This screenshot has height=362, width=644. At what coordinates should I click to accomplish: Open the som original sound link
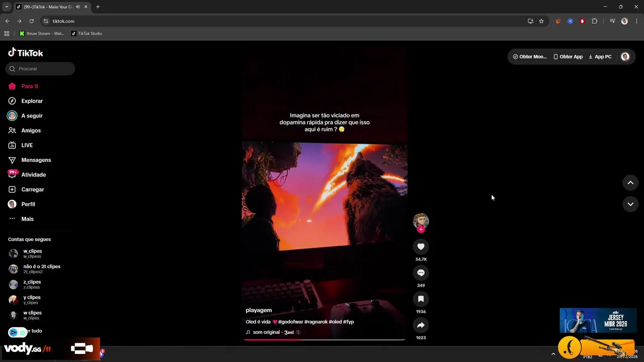point(273,332)
